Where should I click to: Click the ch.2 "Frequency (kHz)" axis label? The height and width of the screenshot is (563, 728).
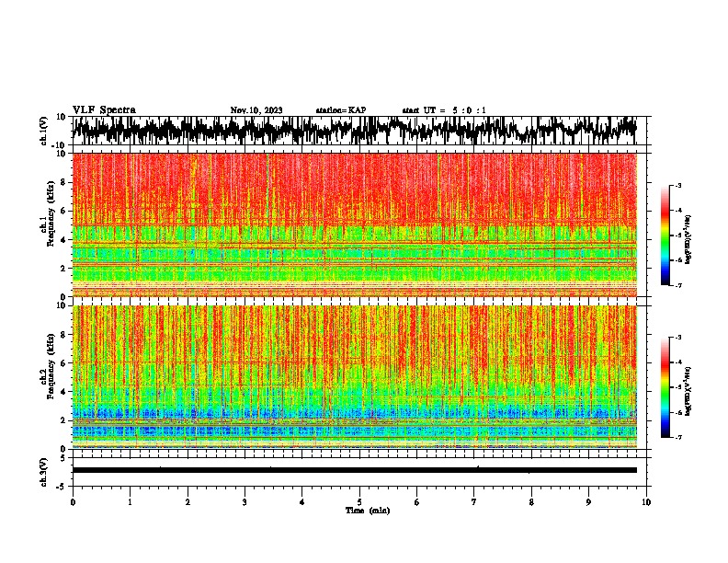tap(51, 366)
